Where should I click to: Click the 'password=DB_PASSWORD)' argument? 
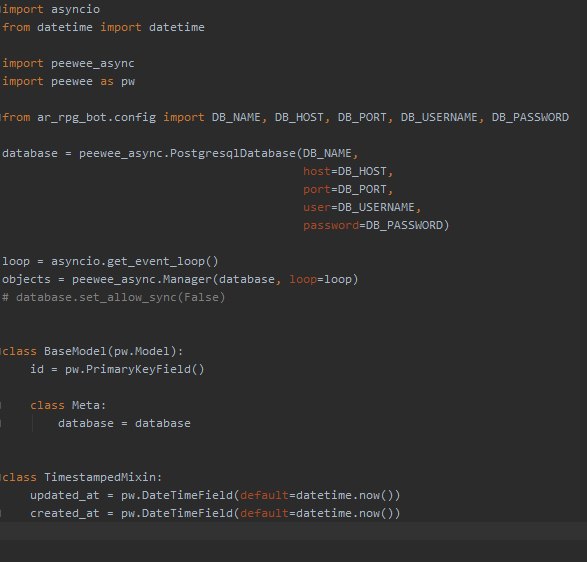[376, 225]
